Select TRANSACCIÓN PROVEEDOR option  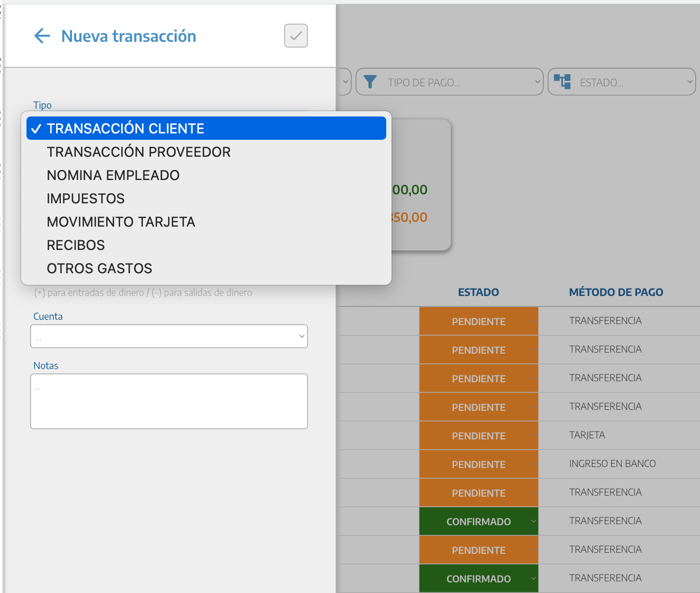tap(139, 152)
